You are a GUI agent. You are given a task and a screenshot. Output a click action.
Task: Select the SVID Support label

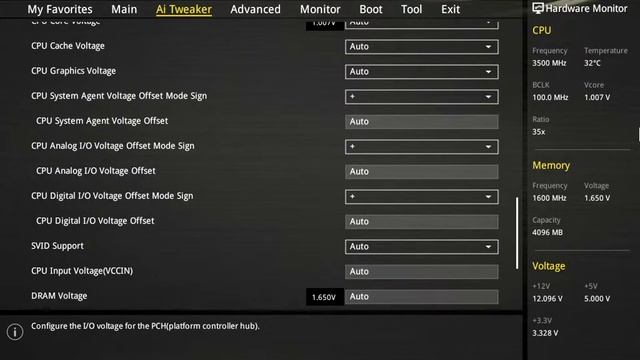pos(58,246)
